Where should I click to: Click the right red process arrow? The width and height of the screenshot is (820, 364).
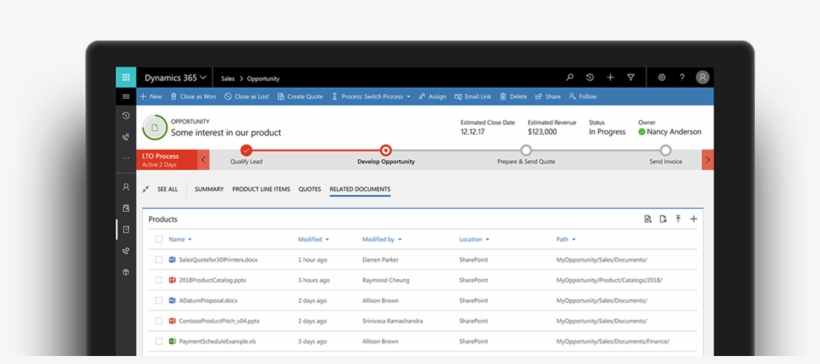point(708,160)
